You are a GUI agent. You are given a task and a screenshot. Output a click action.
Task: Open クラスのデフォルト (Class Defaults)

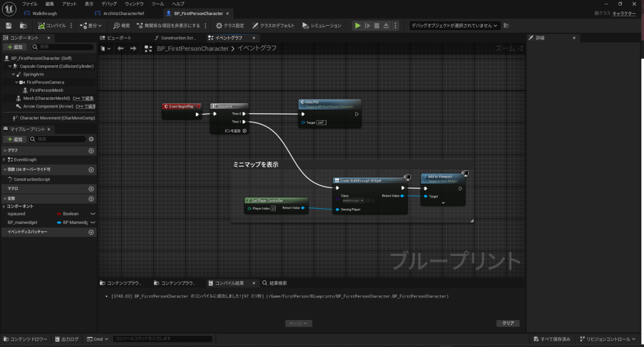[273, 26]
